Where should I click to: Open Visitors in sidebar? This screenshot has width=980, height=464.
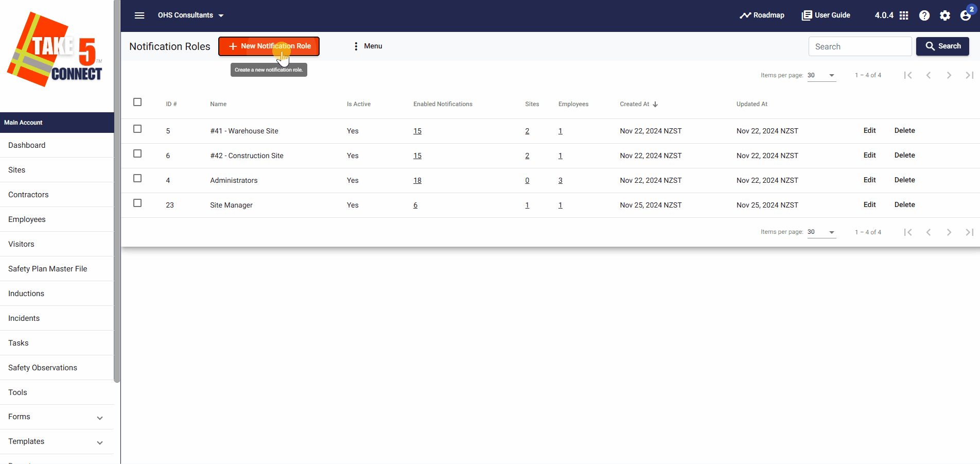[57, 244]
